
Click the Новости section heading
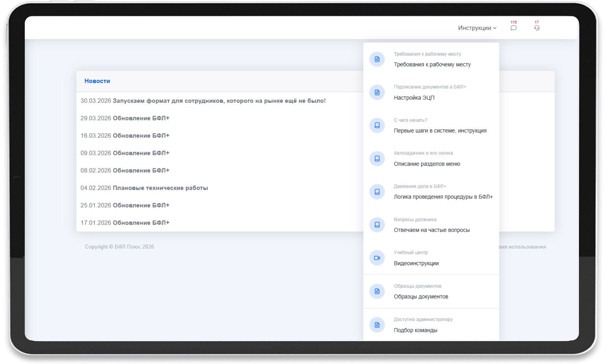[97, 81]
